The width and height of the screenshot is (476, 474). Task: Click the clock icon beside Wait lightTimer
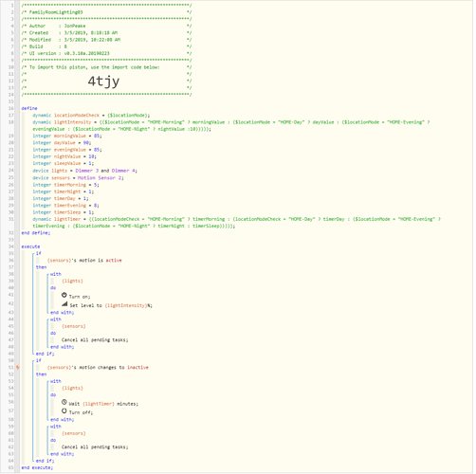[64, 403]
